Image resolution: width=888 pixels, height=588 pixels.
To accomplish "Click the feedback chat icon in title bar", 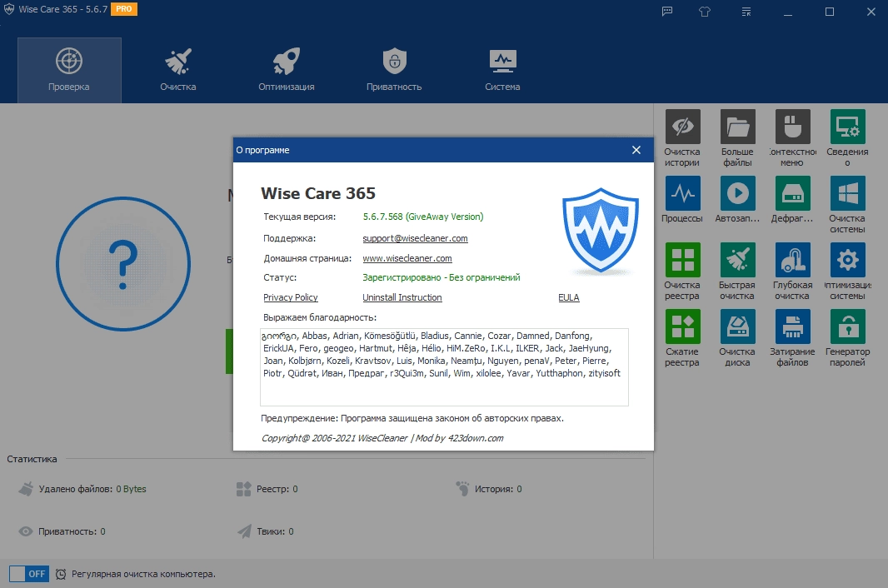I will pos(667,12).
